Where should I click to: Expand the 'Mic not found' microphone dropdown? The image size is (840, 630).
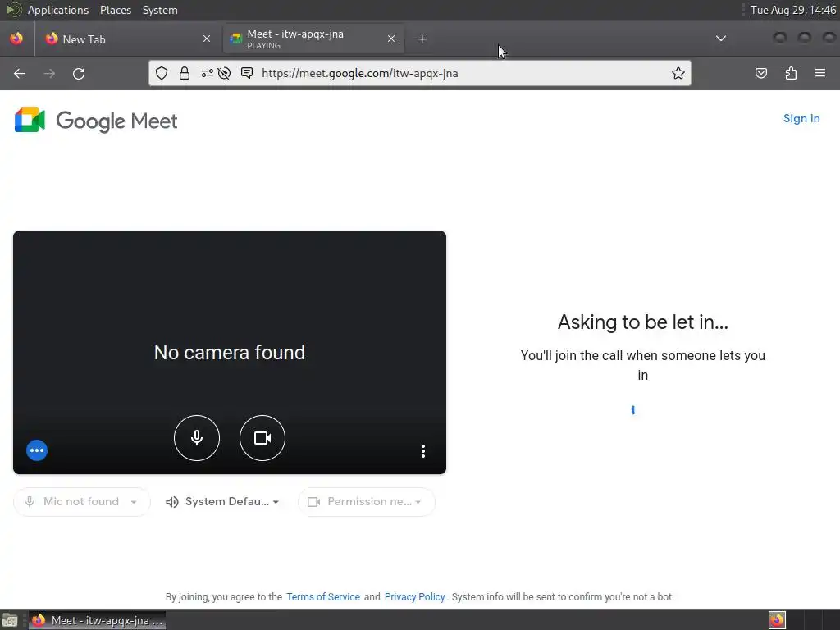[82, 502]
